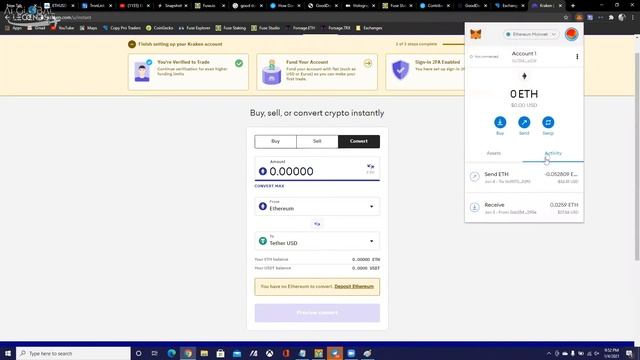The image size is (640, 360).
Task: Click the MetaMask Send icon
Action: click(524, 122)
